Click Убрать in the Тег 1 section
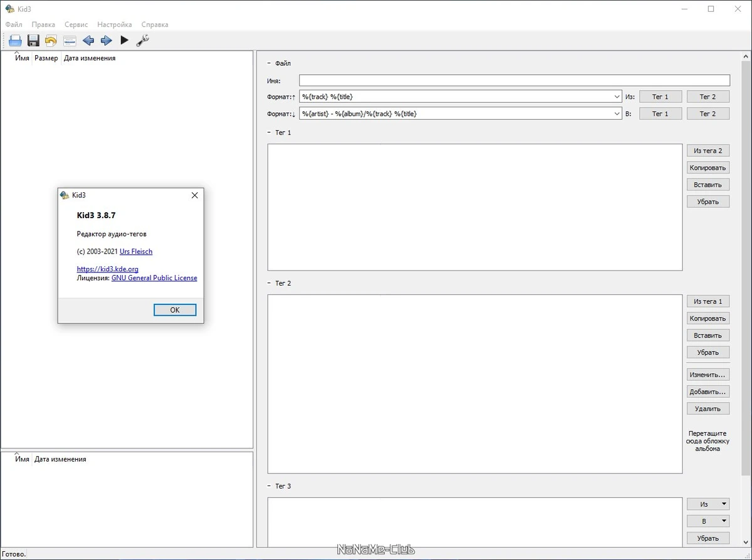Screen dimensions: 752x560 click(708, 202)
